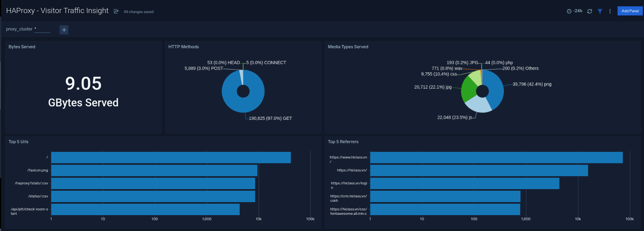Click the Media Types Served panel title
644x231 pixels.
[x=348, y=47]
